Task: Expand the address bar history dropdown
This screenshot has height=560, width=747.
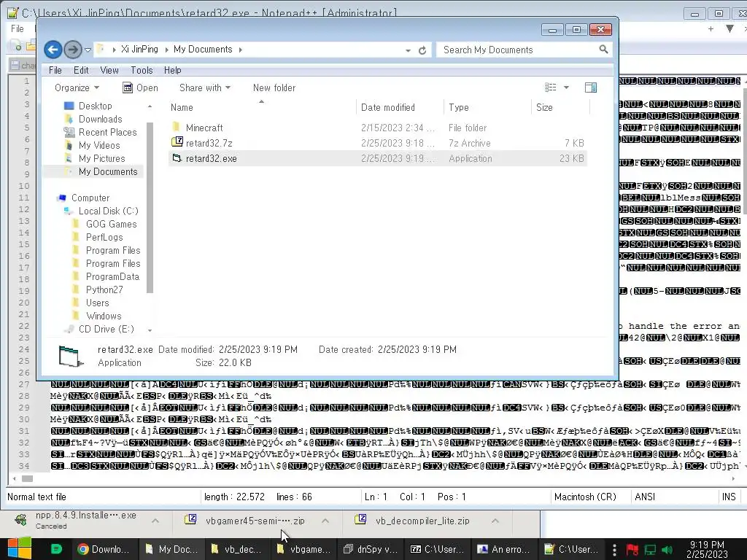Action: [408, 50]
